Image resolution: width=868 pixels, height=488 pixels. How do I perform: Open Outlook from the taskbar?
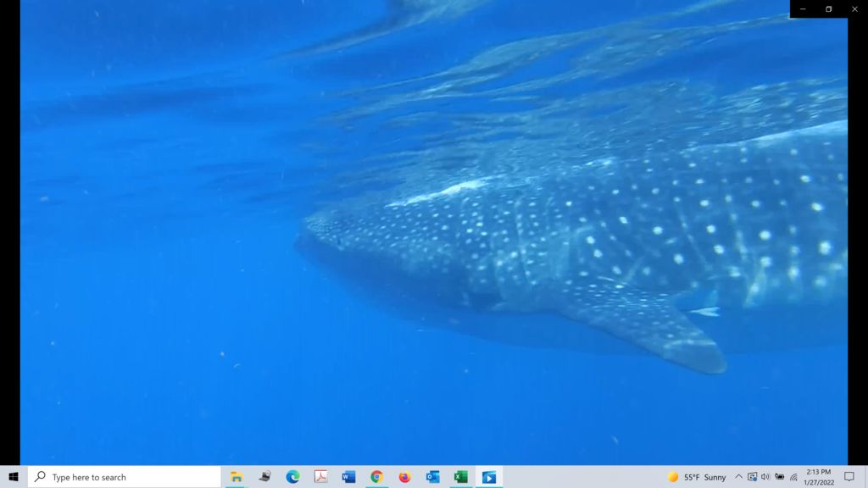[432, 477]
